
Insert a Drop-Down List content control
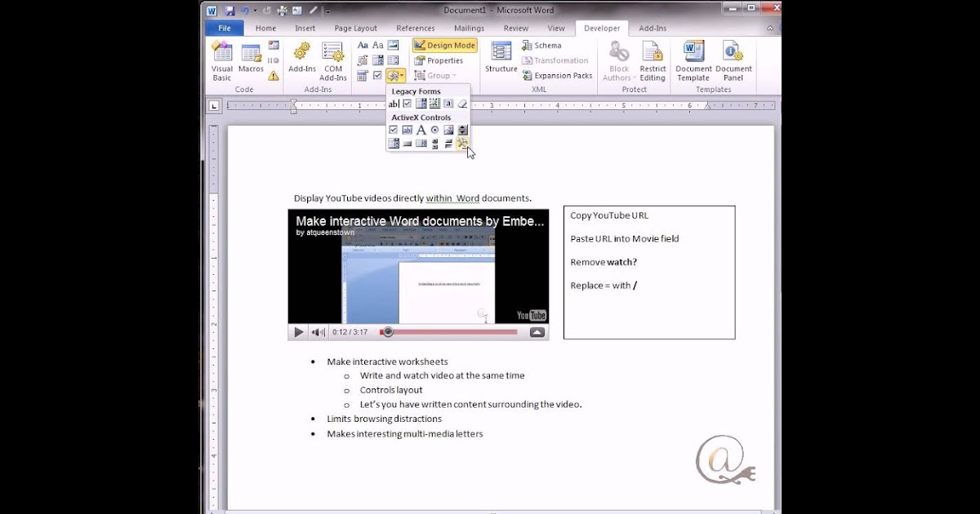(393, 60)
